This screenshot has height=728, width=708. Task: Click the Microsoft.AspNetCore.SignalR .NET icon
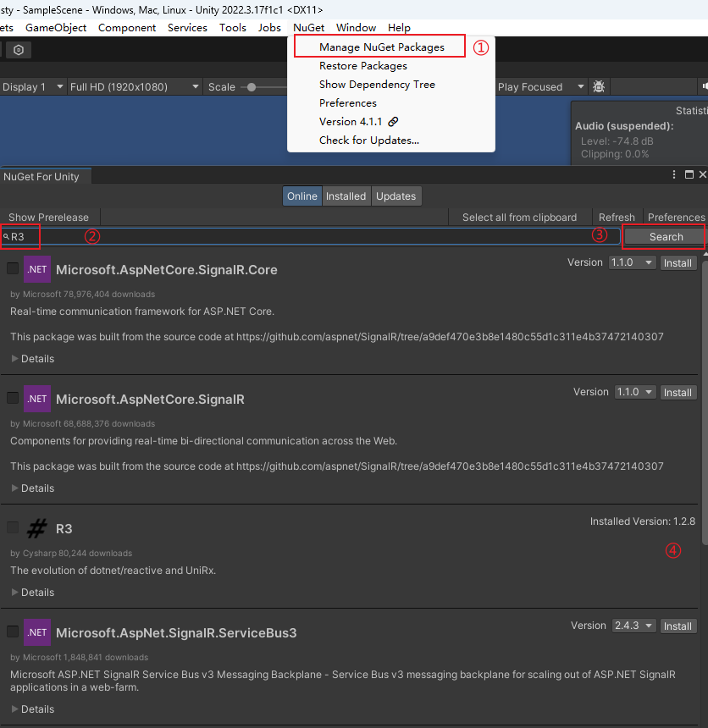pos(37,399)
